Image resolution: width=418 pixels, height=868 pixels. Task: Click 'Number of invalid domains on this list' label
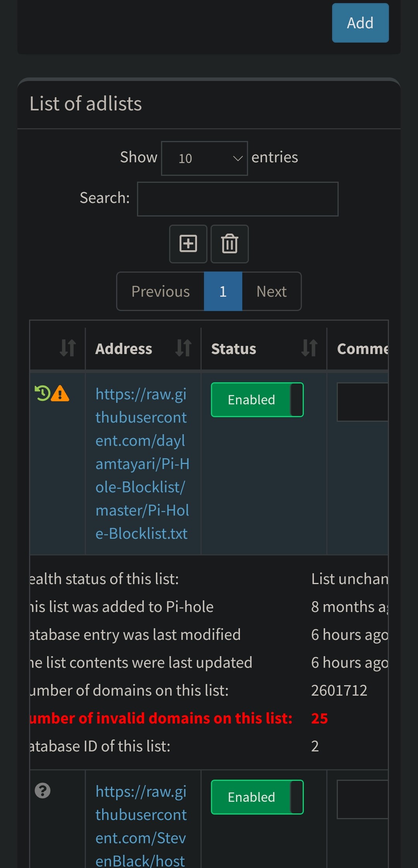tap(161, 718)
